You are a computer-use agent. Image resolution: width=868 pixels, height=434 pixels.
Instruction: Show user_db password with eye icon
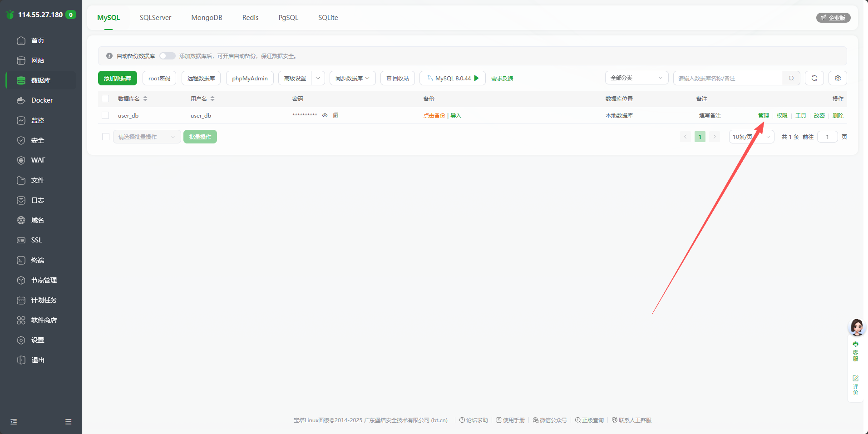pyautogui.click(x=325, y=115)
